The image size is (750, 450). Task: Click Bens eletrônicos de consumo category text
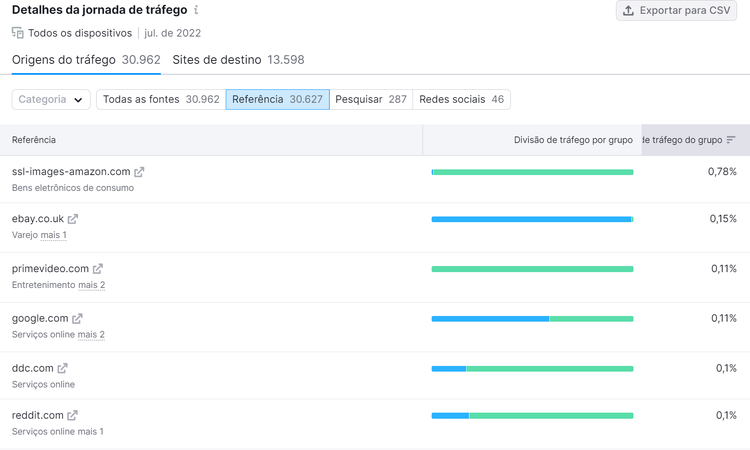73,188
